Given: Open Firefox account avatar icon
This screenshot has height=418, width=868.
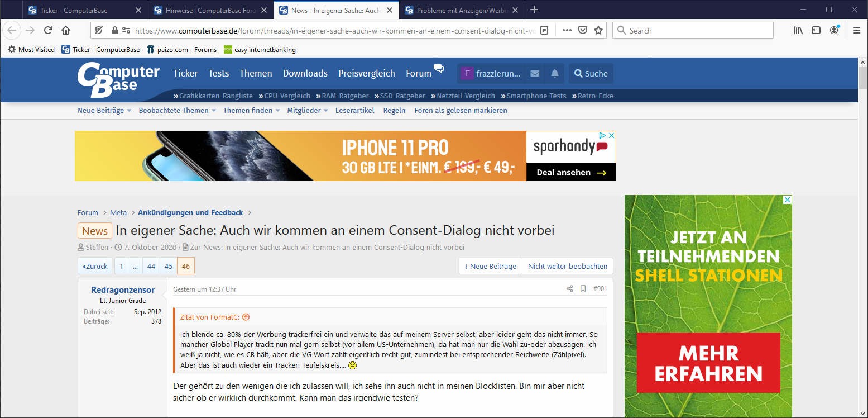Looking at the screenshot, I should coord(834,30).
